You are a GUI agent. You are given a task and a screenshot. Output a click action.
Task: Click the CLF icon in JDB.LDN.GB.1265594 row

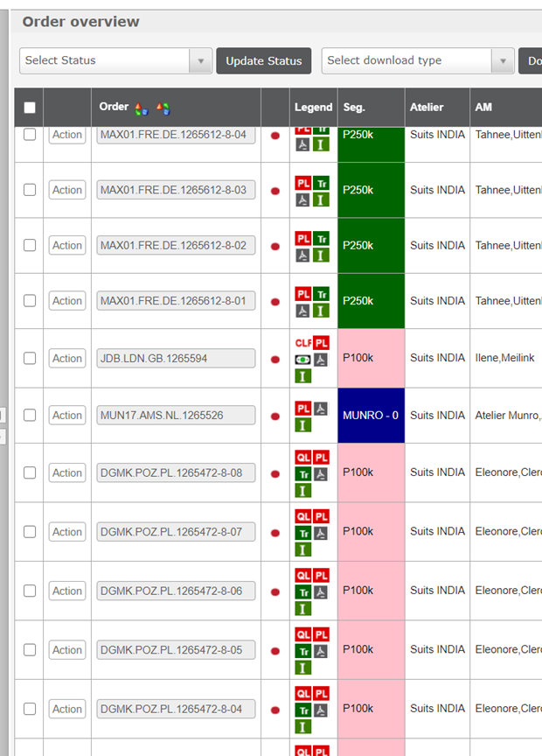click(303, 343)
